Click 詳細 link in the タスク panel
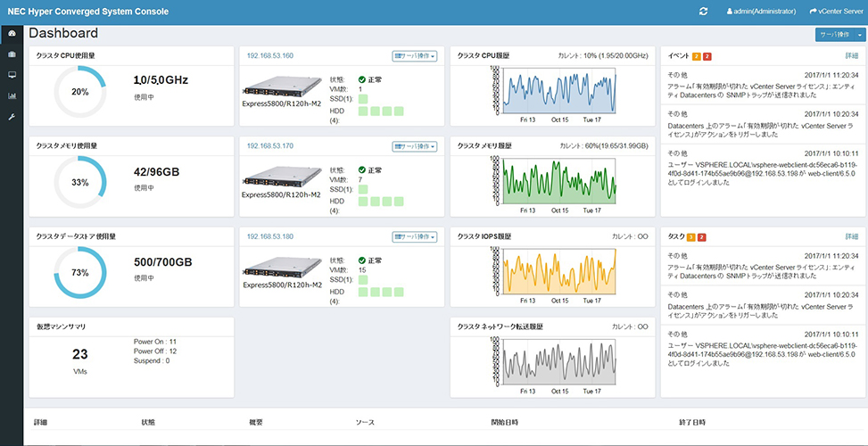The height and width of the screenshot is (446, 868). point(852,236)
